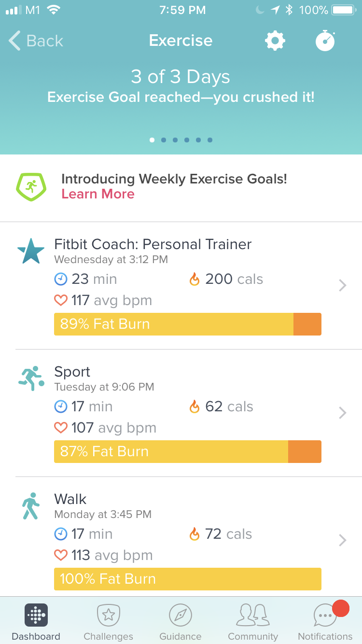Open the Guidance compass icon
The image size is (362, 644).
point(181,615)
